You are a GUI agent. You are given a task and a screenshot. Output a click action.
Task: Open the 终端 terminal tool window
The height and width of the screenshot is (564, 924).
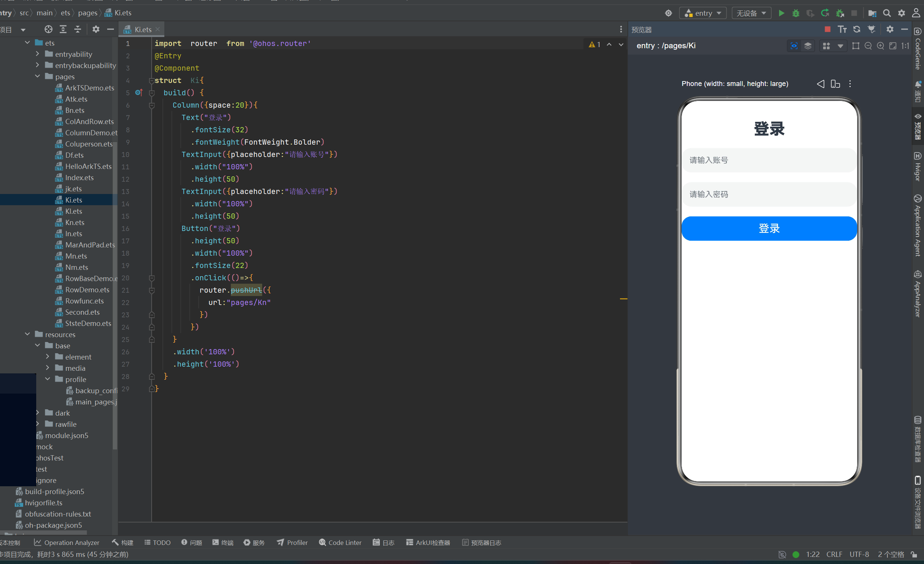coord(223,543)
